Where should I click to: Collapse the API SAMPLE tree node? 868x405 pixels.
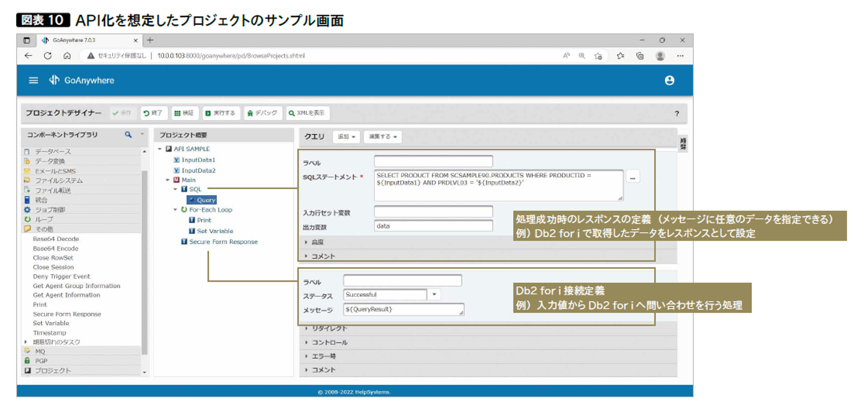[x=160, y=149]
